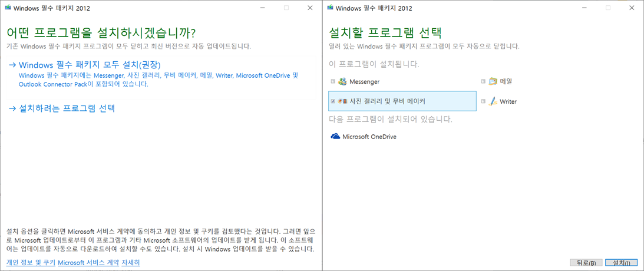Close the left installer window
The width and height of the screenshot is (644, 271).
tap(310, 8)
